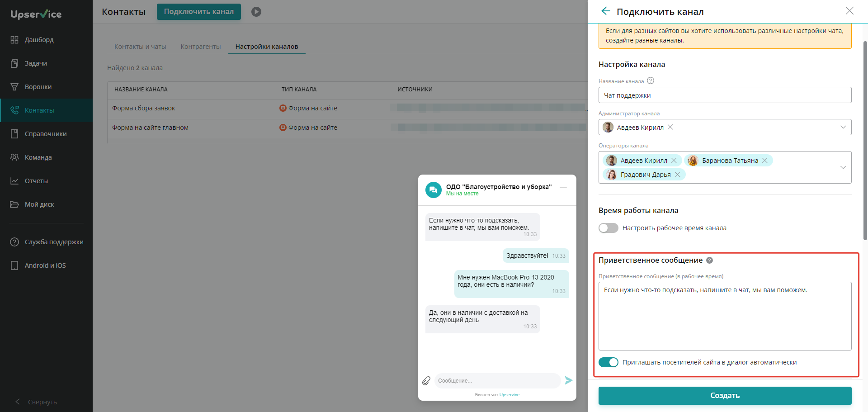Open the Upservice link in chat footer
This screenshot has height=412, width=868.
tap(509, 395)
